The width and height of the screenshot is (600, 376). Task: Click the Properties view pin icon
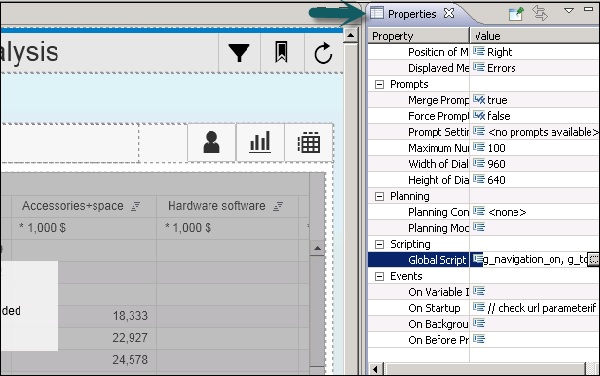(x=516, y=14)
